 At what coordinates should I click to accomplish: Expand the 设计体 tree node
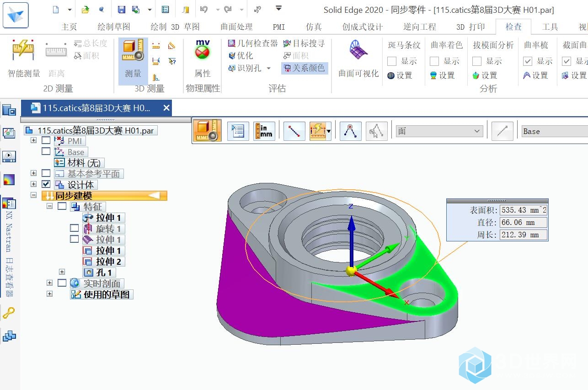pos(33,184)
